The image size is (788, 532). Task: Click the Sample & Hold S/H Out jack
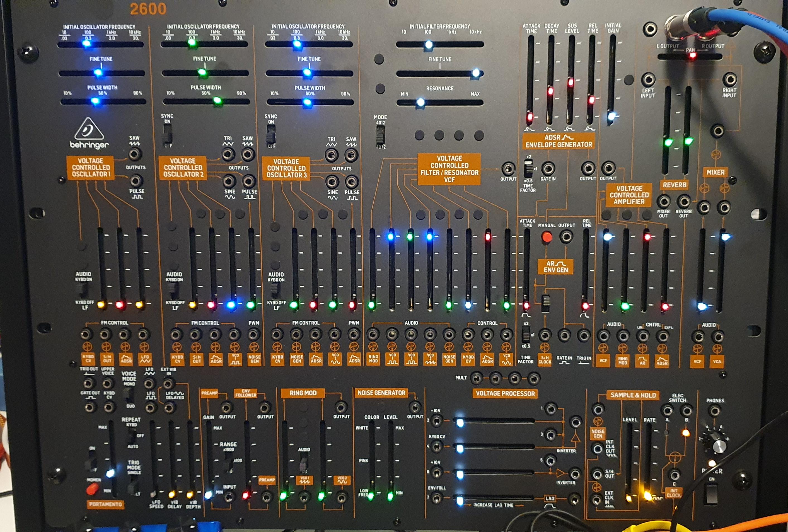tap(598, 474)
